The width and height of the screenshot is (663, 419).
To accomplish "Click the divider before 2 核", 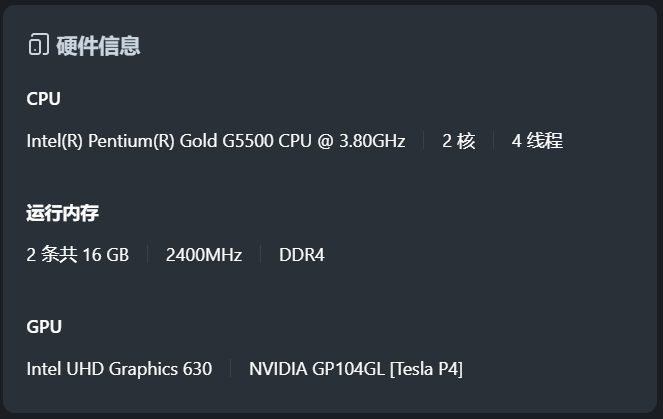I will [424, 141].
